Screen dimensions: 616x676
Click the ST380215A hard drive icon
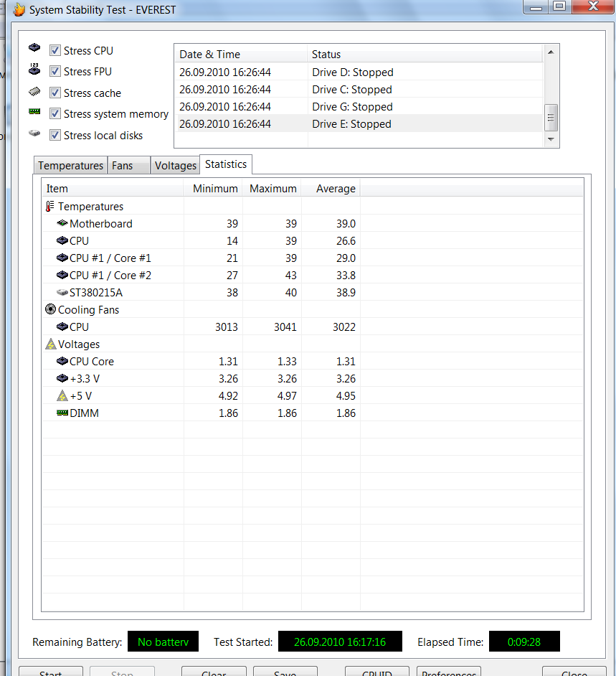pos(62,293)
